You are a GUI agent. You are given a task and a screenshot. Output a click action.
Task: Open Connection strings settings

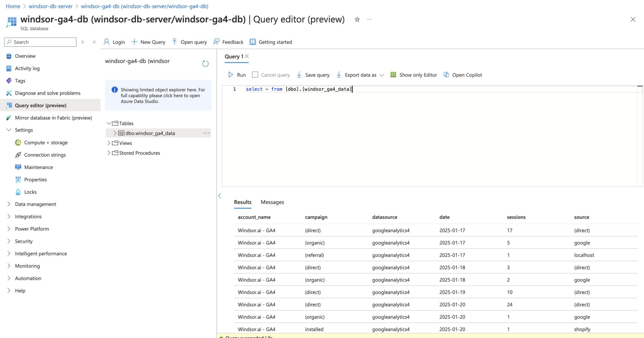pyautogui.click(x=45, y=155)
